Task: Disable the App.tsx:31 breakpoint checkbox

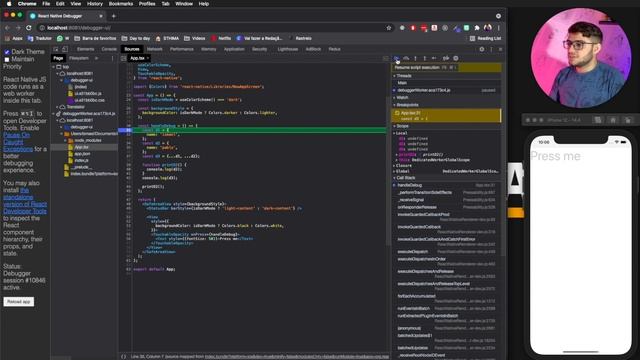Action: pos(397,113)
